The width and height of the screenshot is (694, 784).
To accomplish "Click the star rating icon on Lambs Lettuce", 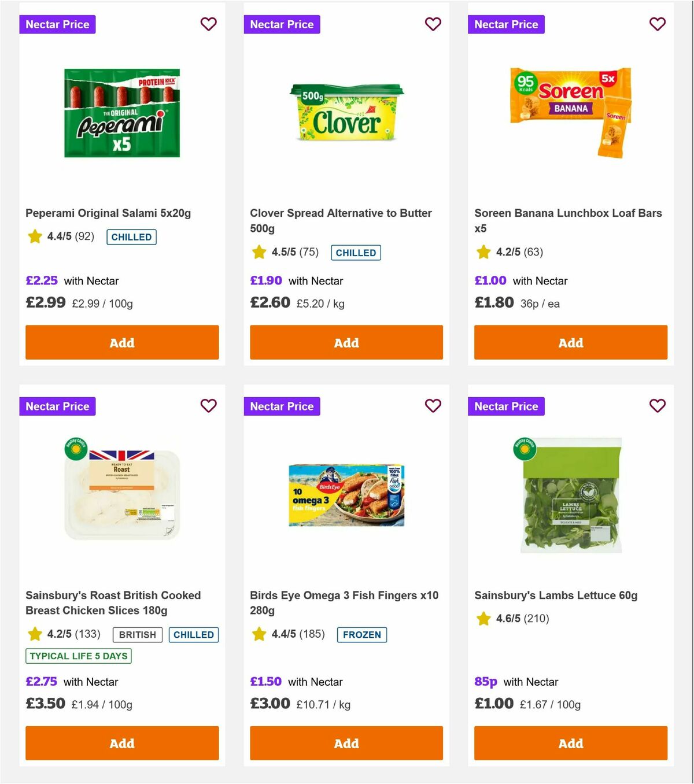I will click(x=483, y=618).
